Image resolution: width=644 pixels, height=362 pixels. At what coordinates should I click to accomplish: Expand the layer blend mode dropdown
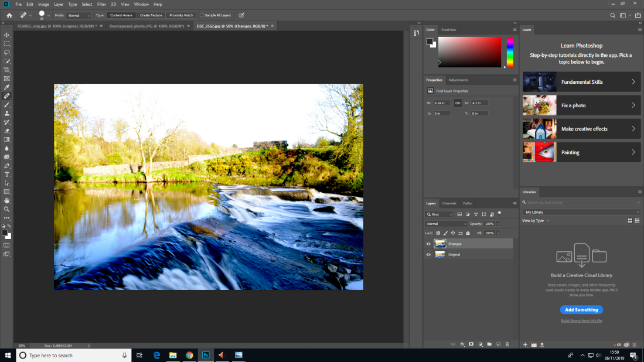(x=446, y=224)
